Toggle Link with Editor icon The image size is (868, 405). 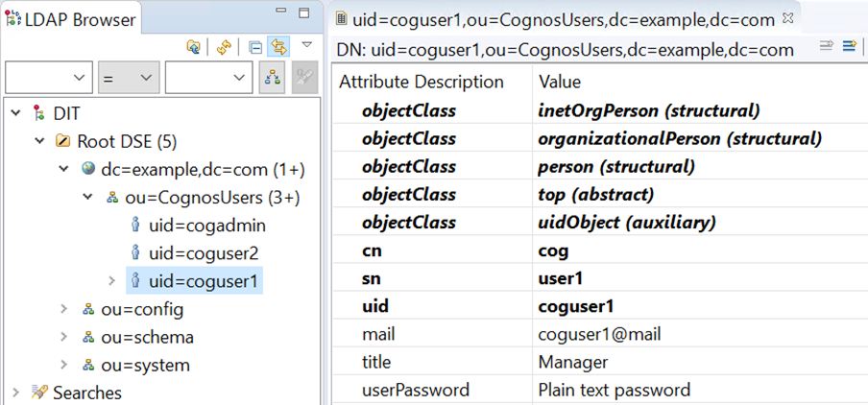pos(278,47)
